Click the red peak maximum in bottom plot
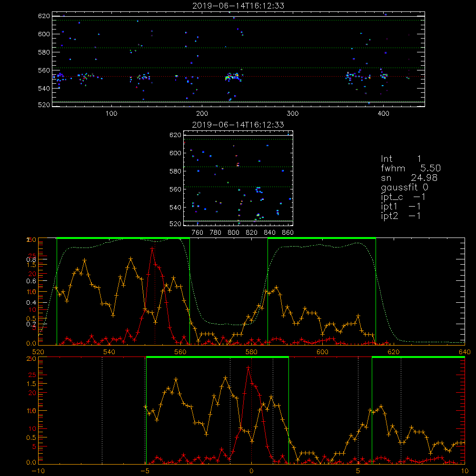 248,367
